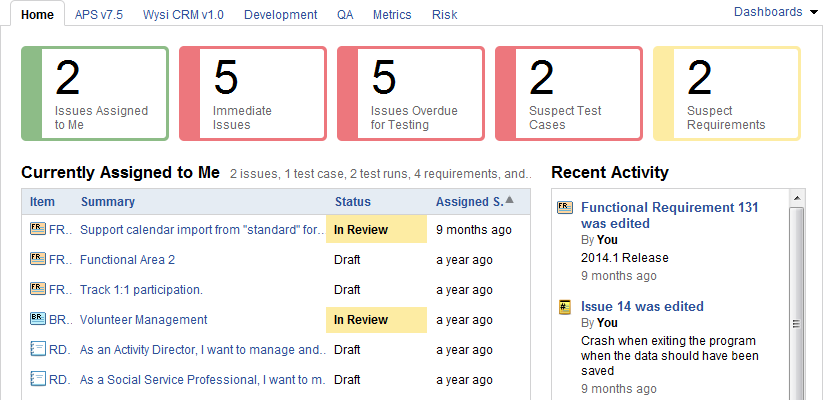Open the Volunteer Management summary link
The width and height of the screenshot is (823, 400).
click(143, 320)
